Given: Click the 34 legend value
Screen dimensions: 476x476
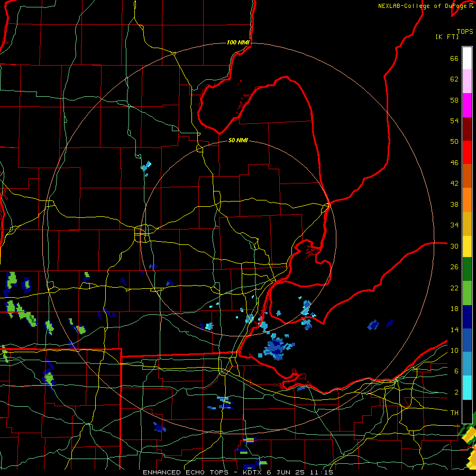Looking at the screenshot, I should coord(454,225).
